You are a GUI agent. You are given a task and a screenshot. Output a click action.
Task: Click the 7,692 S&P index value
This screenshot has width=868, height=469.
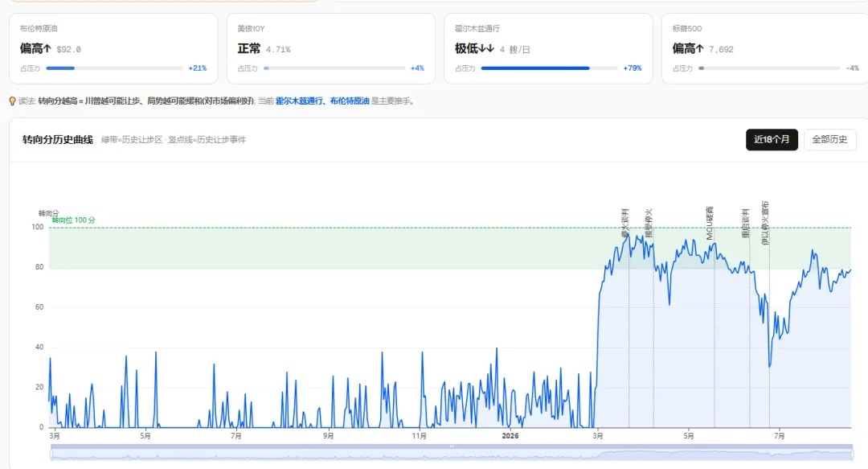click(x=721, y=49)
